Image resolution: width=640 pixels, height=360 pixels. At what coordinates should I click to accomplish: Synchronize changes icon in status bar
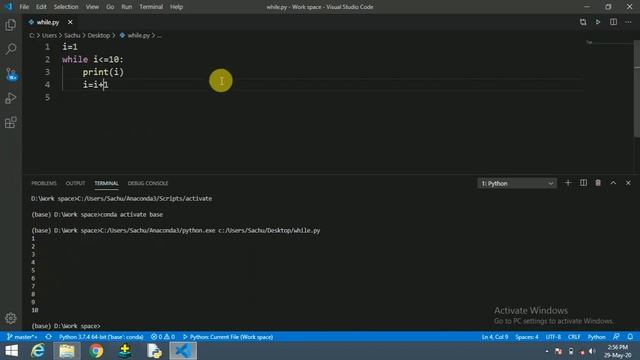pos(49,337)
